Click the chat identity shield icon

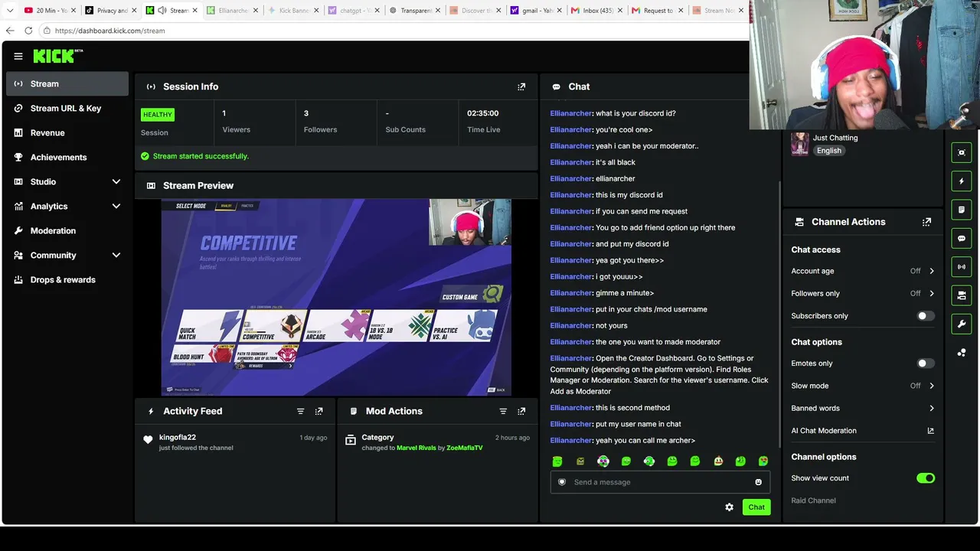(x=562, y=482)
